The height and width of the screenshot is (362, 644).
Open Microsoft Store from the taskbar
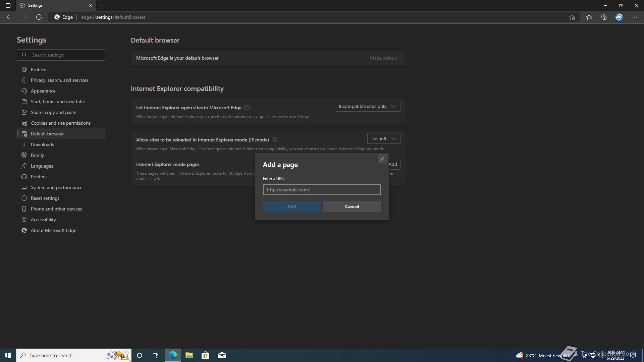205,355
